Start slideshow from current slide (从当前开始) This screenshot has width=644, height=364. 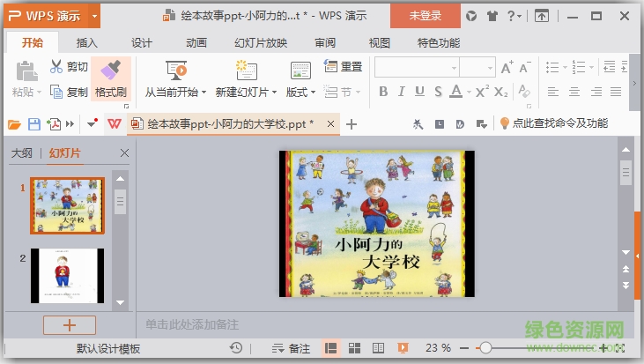tap(176, 71)
